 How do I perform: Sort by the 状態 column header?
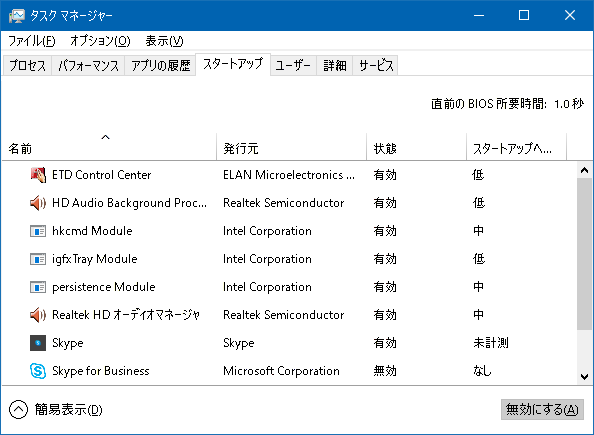[x=416, y=147]
